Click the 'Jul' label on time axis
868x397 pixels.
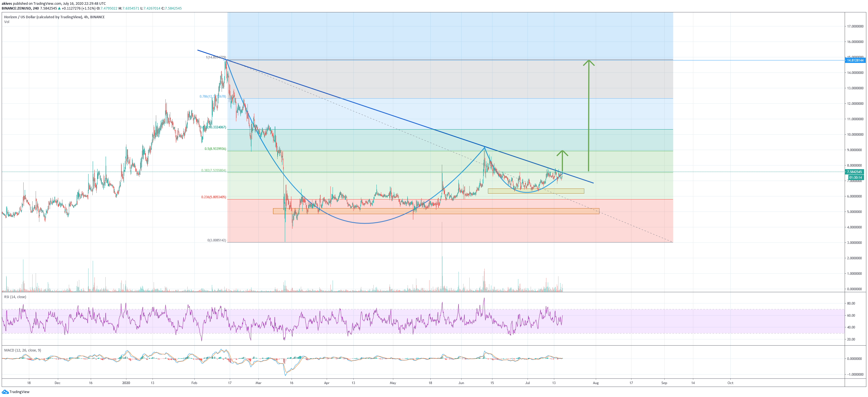(x=527, y=383)
